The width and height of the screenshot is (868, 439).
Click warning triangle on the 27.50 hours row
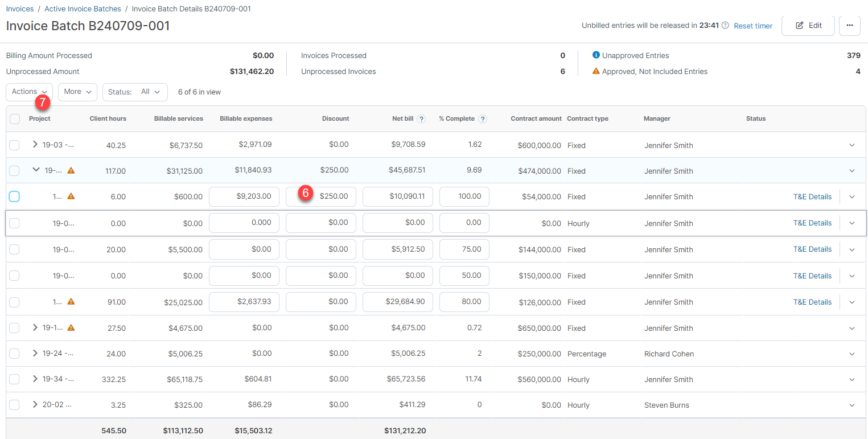click(71, 327)
